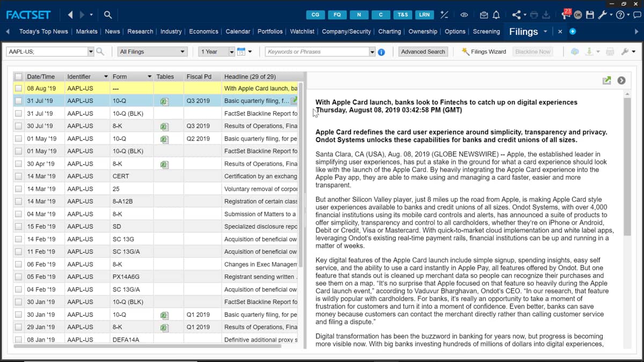Screen dimensions: 644x362
Task: Check the 29 Jan '19 8-K row checkbox
Action: [x=19, y=327]
